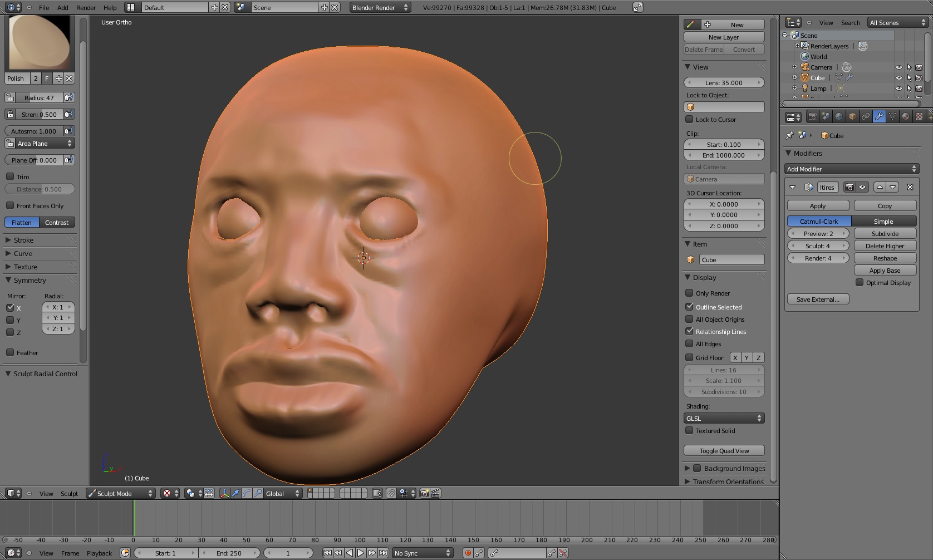Toggle the Outline Selected checkbox
Viewport: 933px width, 560px height.
tap(689, 307)
